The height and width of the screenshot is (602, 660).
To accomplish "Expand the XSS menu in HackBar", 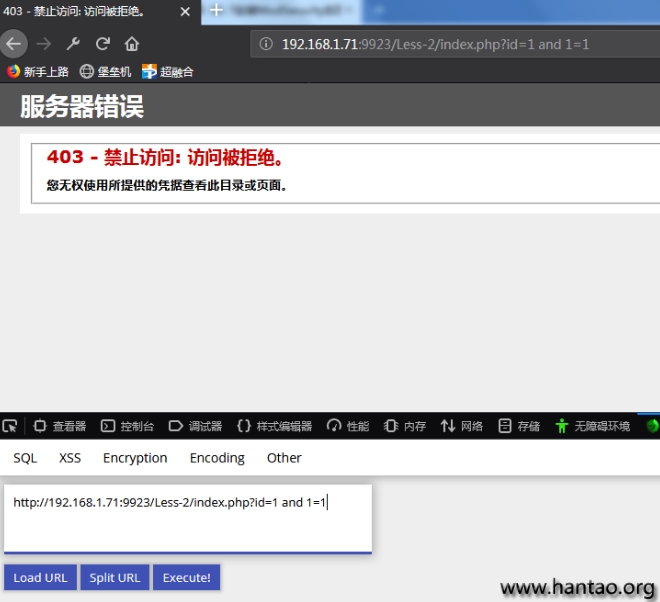I will [x=70, y=458].
